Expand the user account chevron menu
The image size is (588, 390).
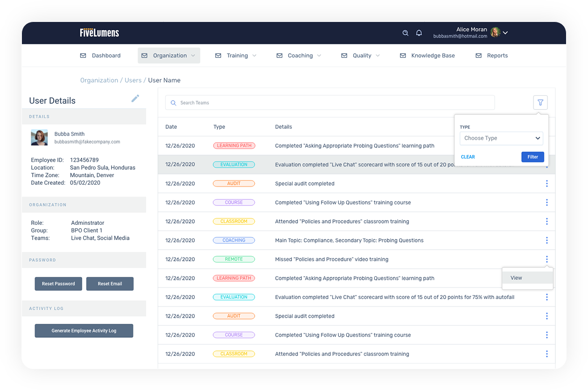pos(505,33)
